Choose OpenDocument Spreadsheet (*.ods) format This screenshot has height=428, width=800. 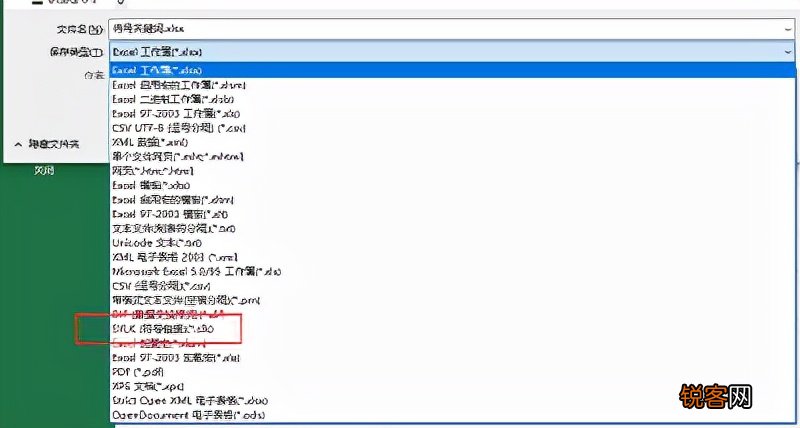click(453, 415)
